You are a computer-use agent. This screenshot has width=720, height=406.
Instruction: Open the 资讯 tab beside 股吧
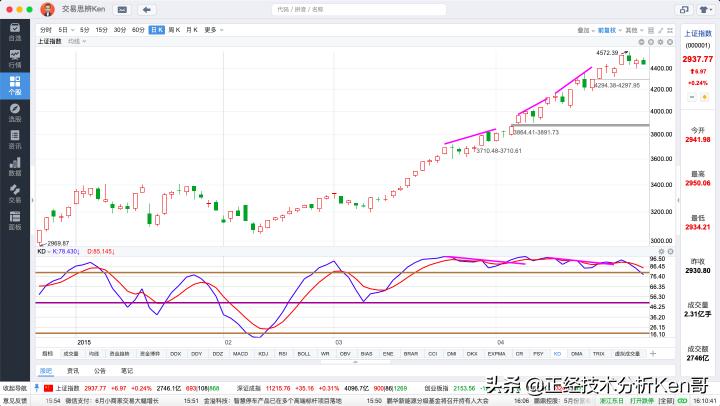pyautogui.click(x=73, y=371)
